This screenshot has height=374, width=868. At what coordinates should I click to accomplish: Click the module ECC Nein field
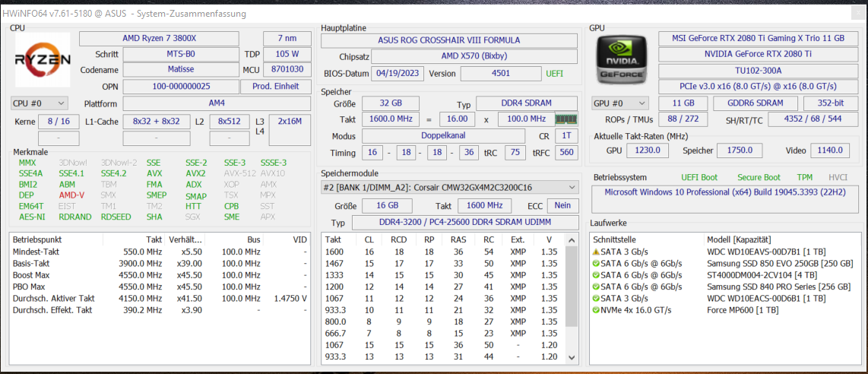[x=562, y=205]
